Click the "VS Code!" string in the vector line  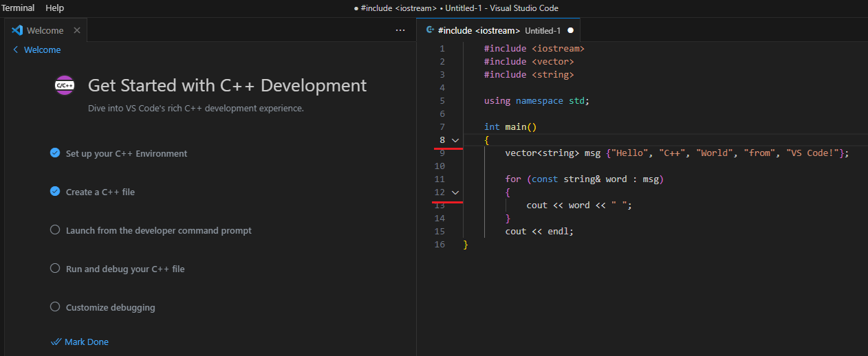coord(813,153)
